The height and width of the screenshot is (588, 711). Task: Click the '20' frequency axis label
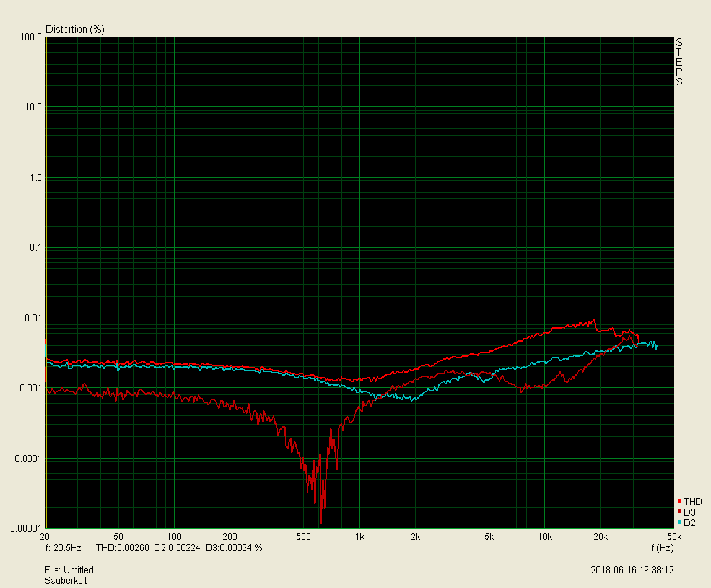point(45,537)
